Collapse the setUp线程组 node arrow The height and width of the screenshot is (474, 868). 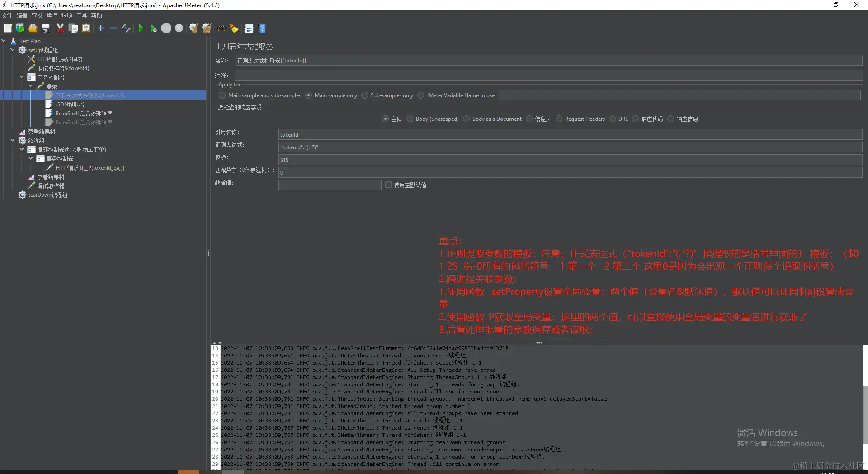click(x=13, y=50)
